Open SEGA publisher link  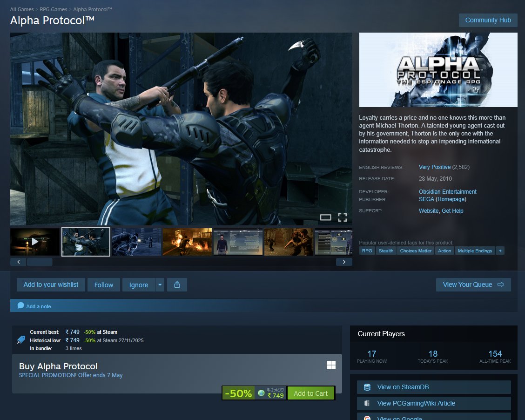coord(426,199)
